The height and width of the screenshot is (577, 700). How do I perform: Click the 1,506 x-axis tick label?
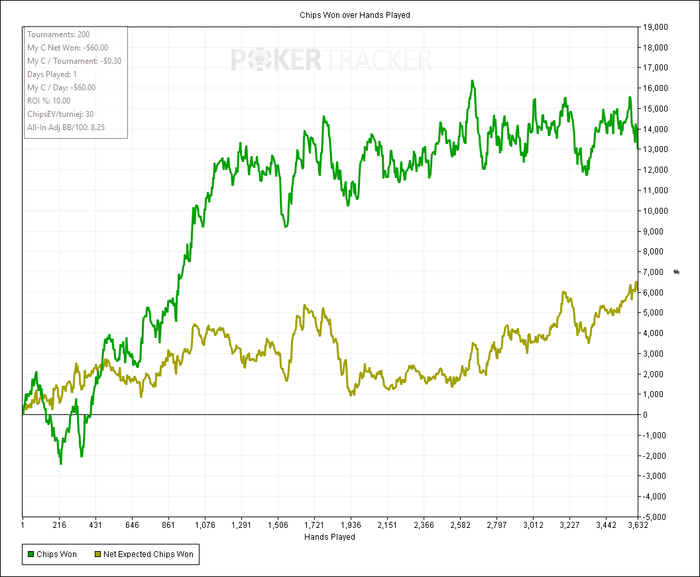[x=278, y=525]
